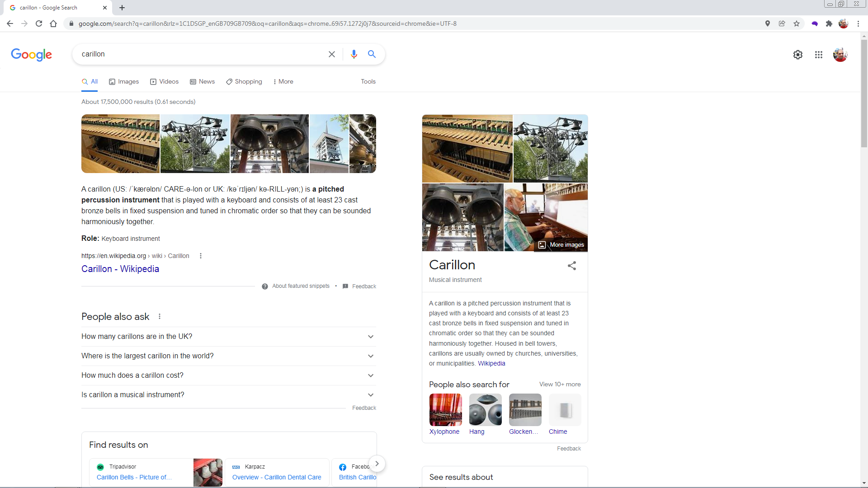Viewport: 868px width, 488px height.
Task: Share the Carillon knowledge panel
Action: (x=571, y=266)
